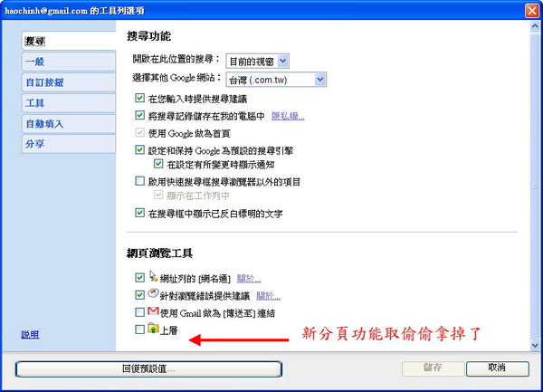Screen dimensions: 543x392
Task: Open the 搜尋 tab in sidebar
Action: coord(69,42)
